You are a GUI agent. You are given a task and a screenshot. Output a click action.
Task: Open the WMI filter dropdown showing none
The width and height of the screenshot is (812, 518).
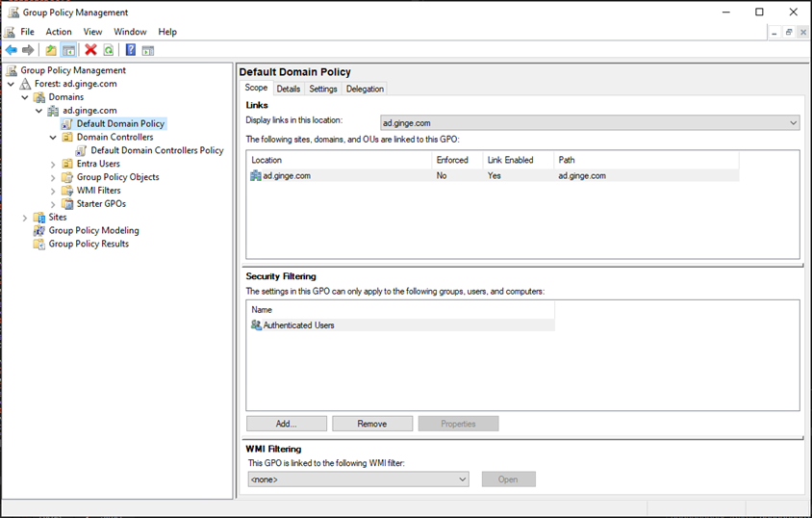tap(358, 479)
